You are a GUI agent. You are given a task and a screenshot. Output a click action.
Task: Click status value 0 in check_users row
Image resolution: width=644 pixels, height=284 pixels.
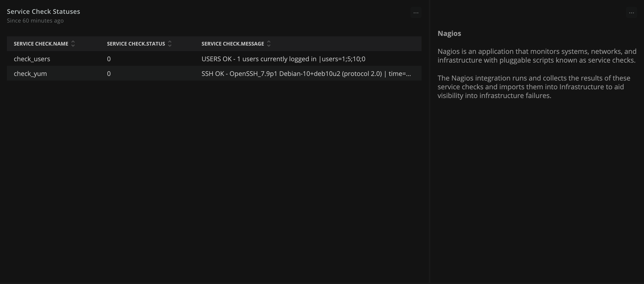click(109, 59)
